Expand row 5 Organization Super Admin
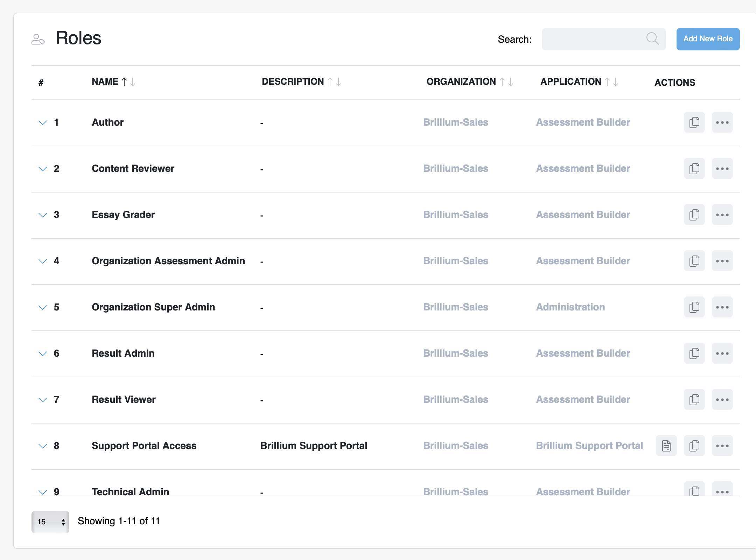This screenshot has width=756, height=560. (43, 307)
